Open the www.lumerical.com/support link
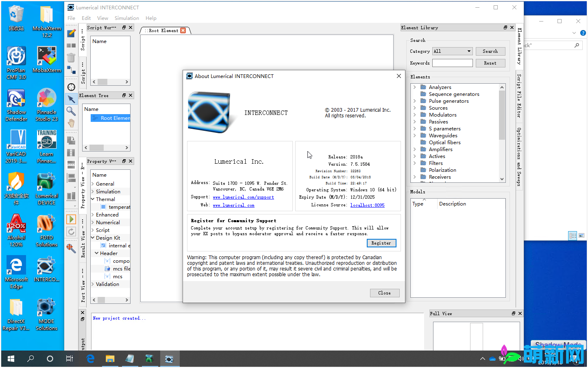The image size is (588, 368). (243, 197)
